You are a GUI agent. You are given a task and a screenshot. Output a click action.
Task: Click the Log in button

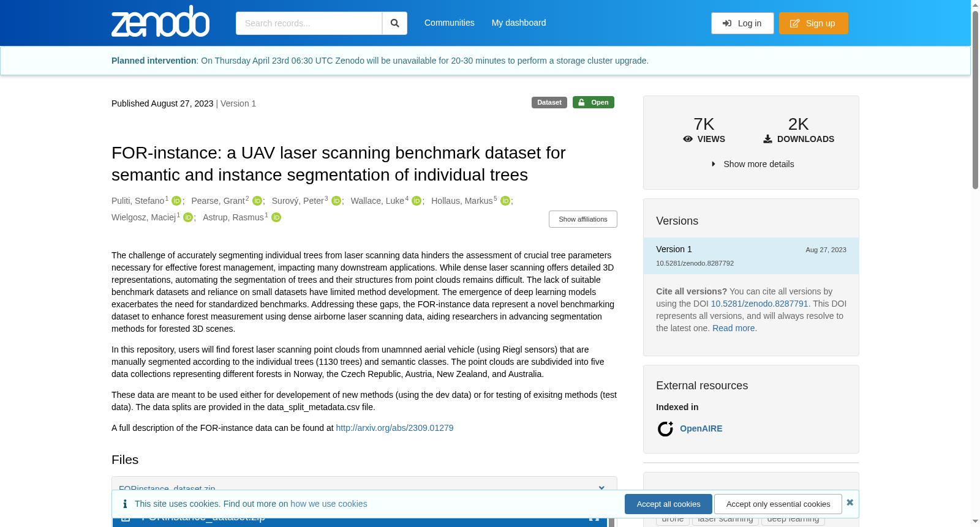pyautogui.click(x=742, y=23)
